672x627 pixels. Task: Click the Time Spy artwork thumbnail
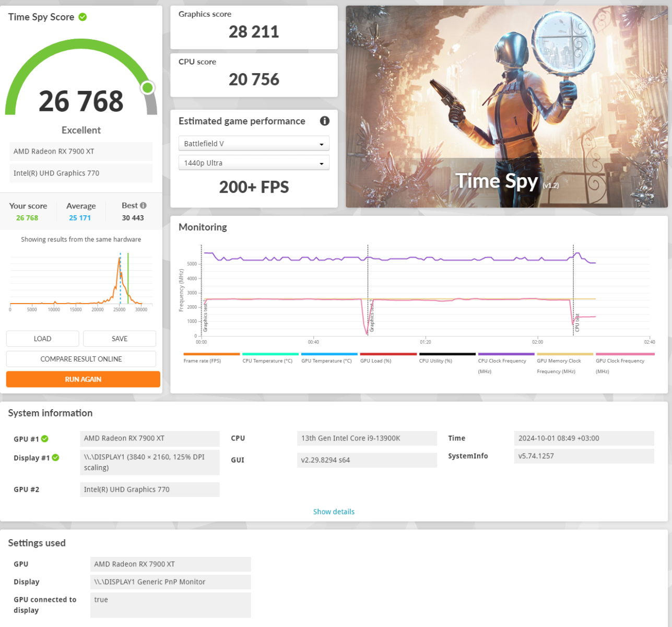coord(506,107)
